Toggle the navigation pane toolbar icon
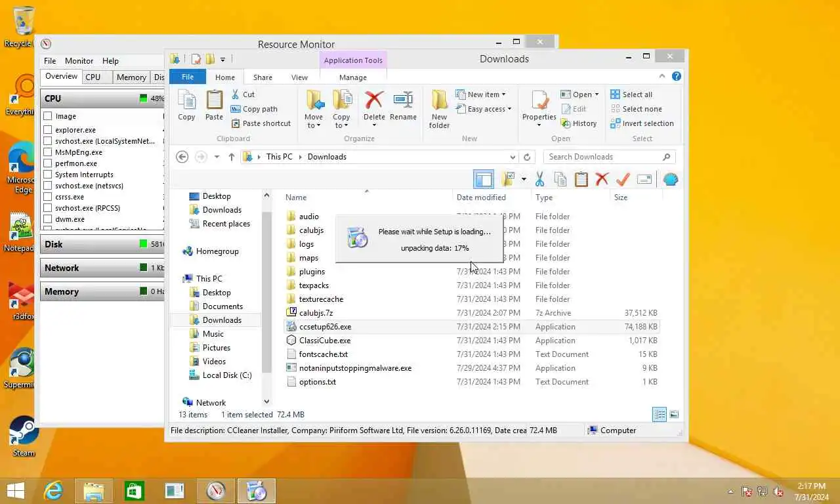Image resolution: width=840 pixels, height=504 pixels. click(484, 179)
